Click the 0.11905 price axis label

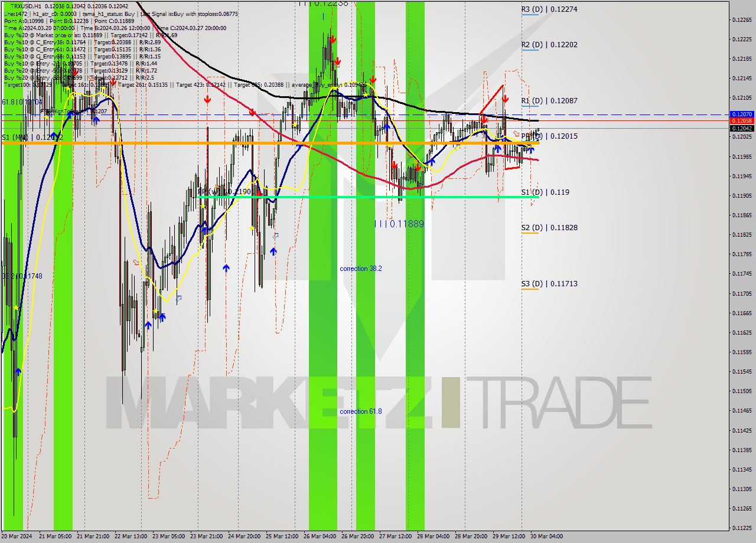click(741, 195)
